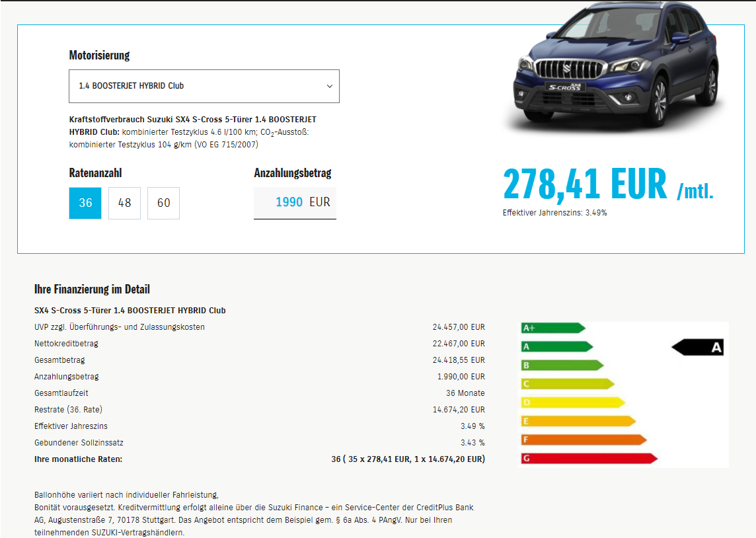
Task: Click the B efficiency class bar
Action: click(x=562, y=365)
